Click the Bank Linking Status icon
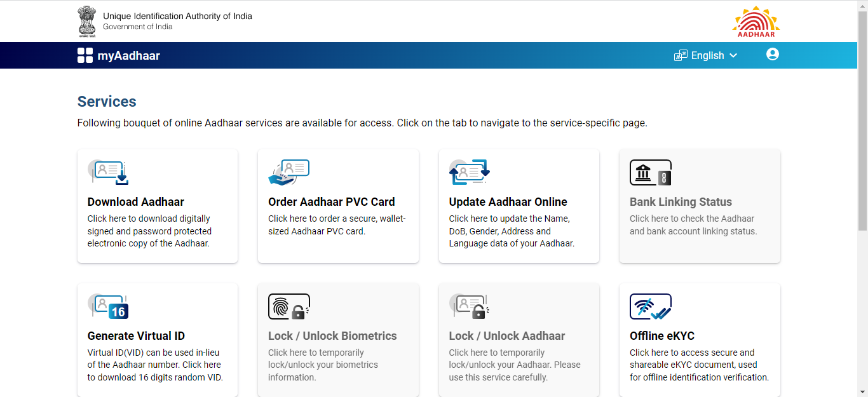 651,172
